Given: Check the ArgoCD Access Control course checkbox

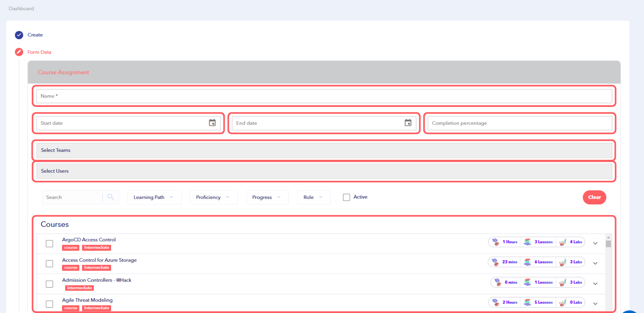Looking at the screenshot, I should click(x=49, y=243).
